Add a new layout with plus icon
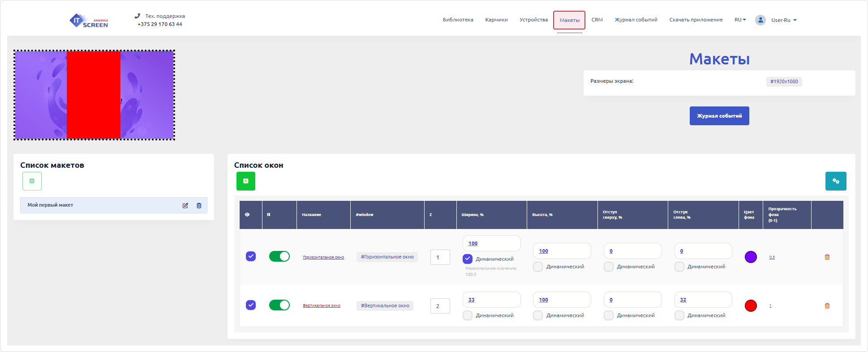868x352 pixels. pyautogui.click(x=32, y=181)
